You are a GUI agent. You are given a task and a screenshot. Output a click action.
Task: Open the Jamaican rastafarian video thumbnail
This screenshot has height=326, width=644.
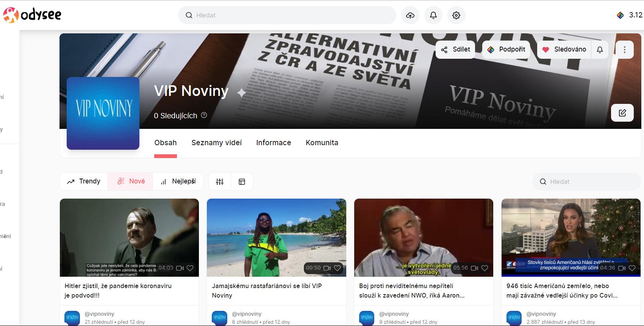[277, 238]
